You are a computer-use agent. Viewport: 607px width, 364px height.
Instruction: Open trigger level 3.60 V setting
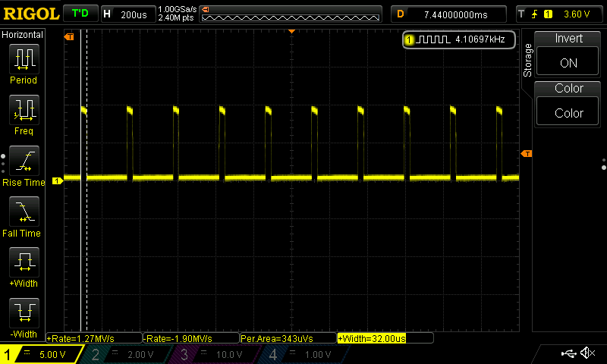coord(558,14)
